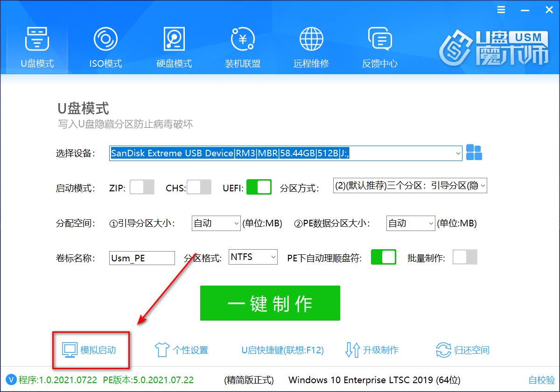
Task: Disable the UEFI boot toggle
Action: 259,186
